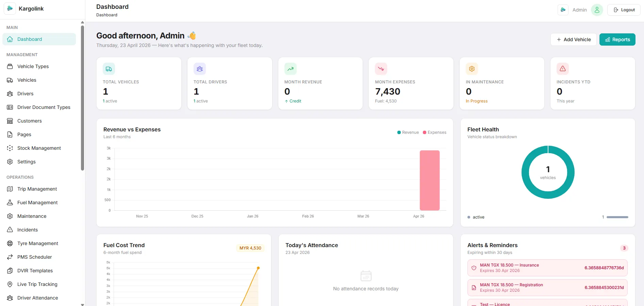Click the Vehicle Types icon

(10, 66)
